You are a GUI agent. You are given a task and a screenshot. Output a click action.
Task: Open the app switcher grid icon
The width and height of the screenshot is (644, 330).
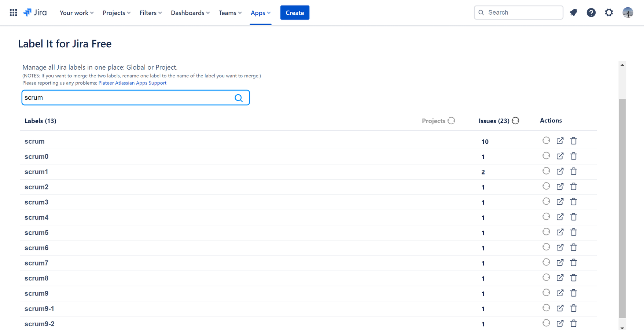tap(14, 12)
